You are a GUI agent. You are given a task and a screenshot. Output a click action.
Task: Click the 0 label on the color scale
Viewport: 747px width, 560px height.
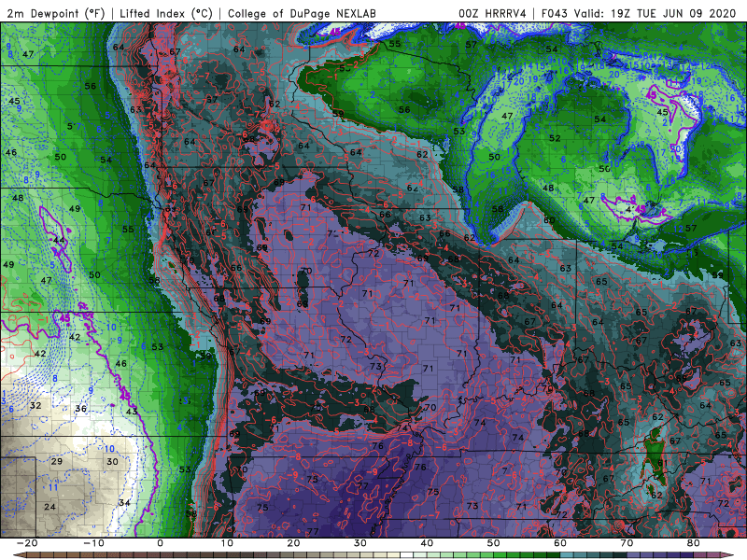click(x=160, y=543)
